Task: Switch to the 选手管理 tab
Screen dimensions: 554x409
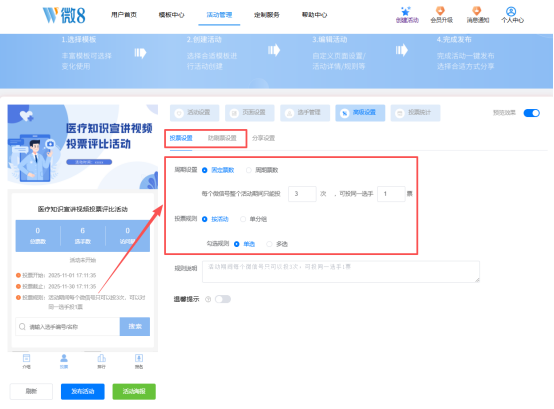Action: pyautogui.click(x=305, y=113)
